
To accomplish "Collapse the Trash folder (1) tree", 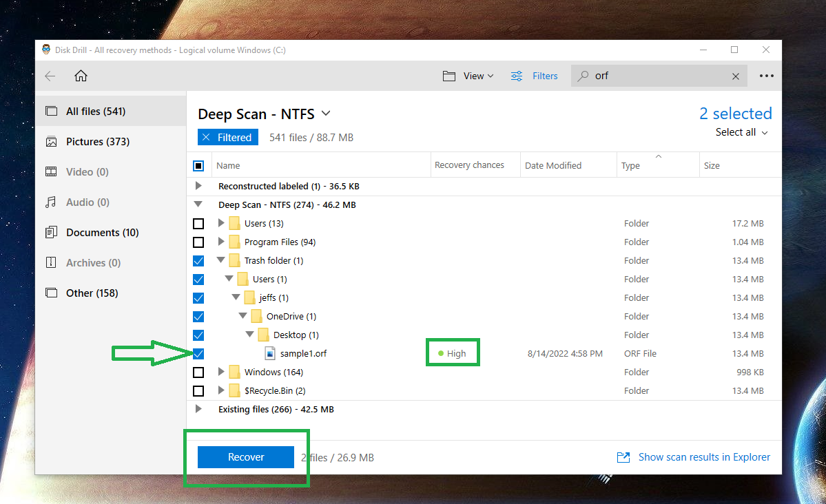I will (x=221, y=260).
